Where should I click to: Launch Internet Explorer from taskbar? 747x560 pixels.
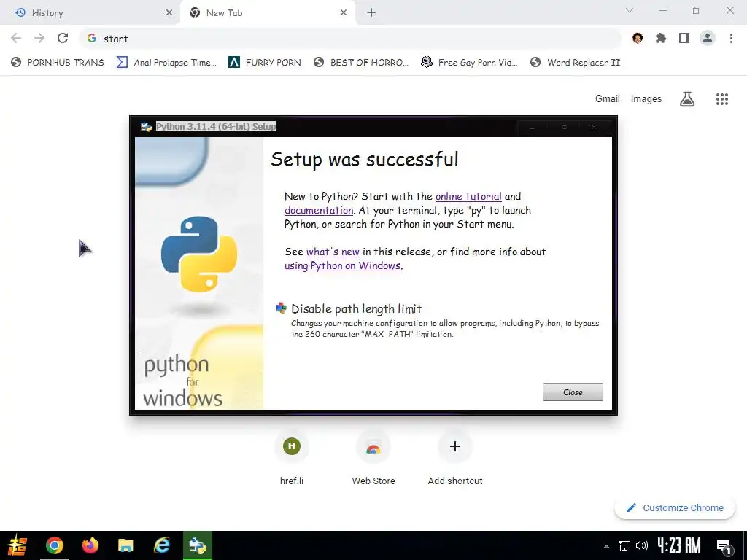click(161, 545)
